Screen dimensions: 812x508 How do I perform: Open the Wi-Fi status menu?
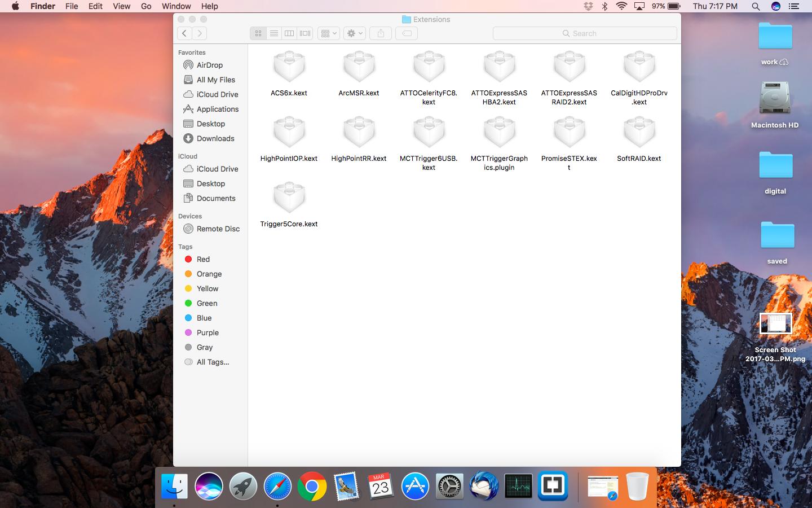(621, 6)
